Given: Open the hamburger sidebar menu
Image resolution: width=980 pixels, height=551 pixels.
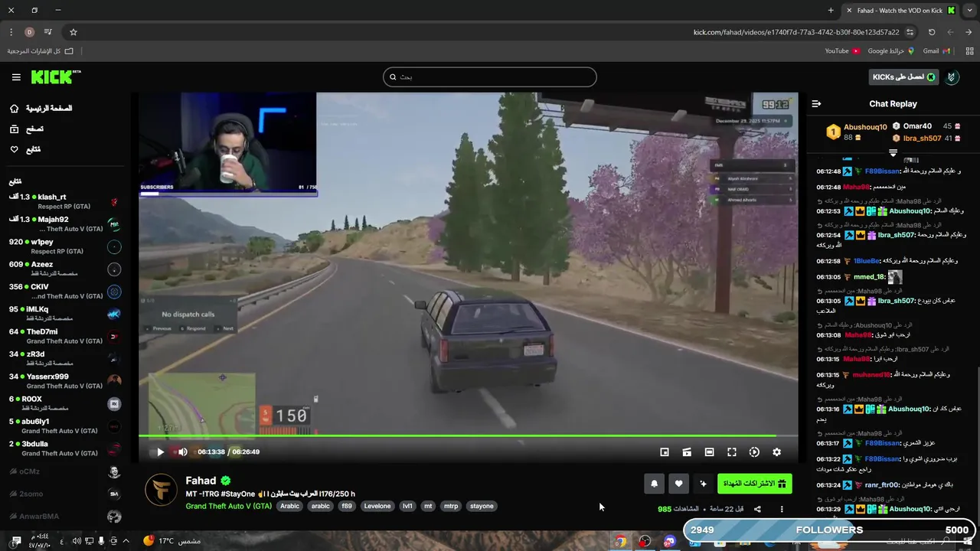Looking at the screenshot, I should click(x=16, y=77).
